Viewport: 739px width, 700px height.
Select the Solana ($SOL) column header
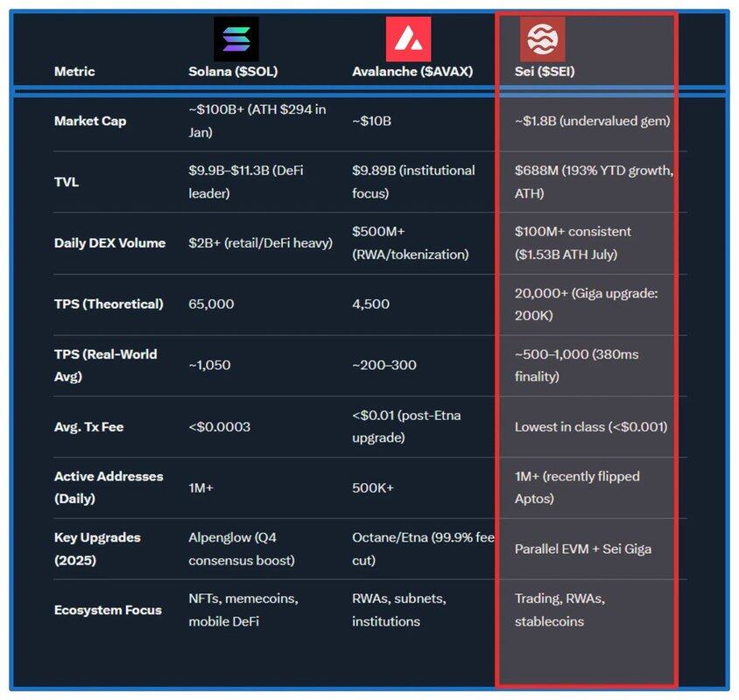pyautogui.click(x=233, y=72)
